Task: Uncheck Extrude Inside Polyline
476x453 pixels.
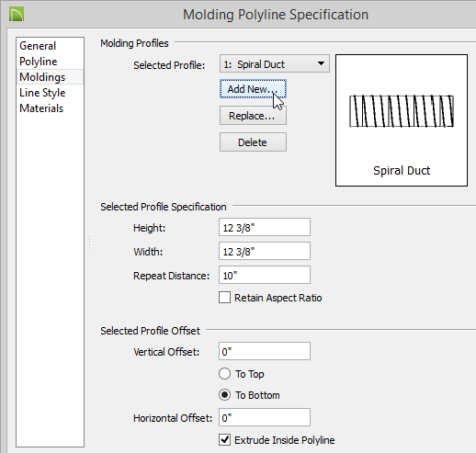Action: click(224, 440)
